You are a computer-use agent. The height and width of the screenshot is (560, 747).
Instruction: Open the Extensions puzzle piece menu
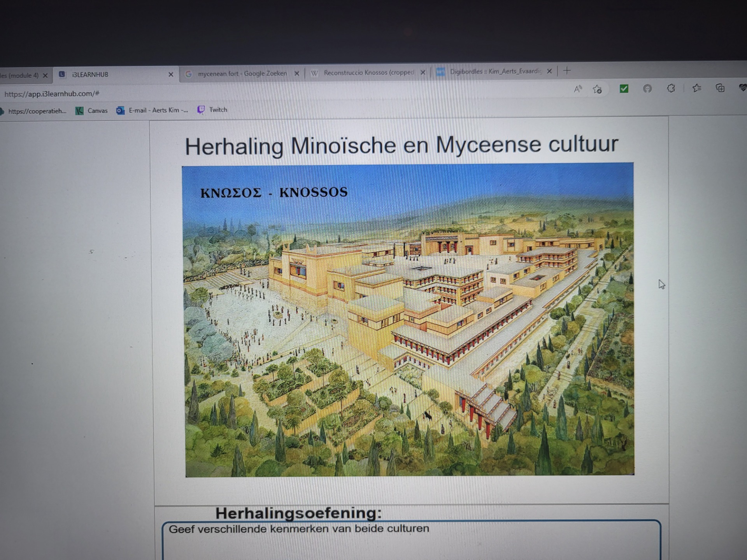pos(671,89)
